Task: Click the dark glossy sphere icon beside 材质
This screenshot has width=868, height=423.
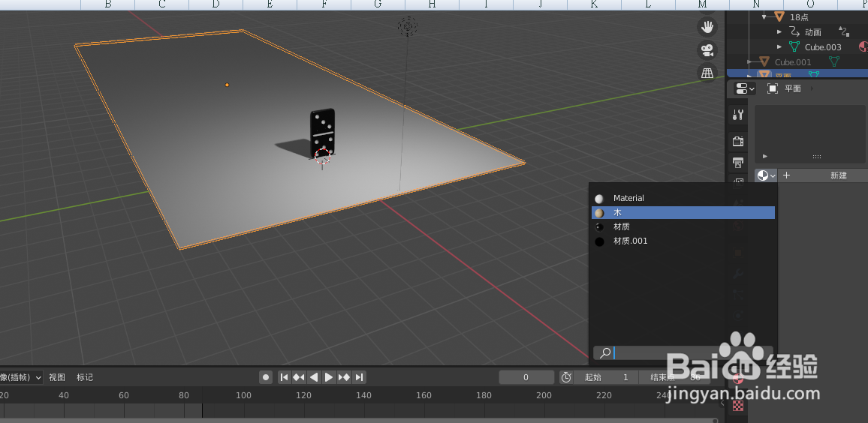Action: pos(599,227)
